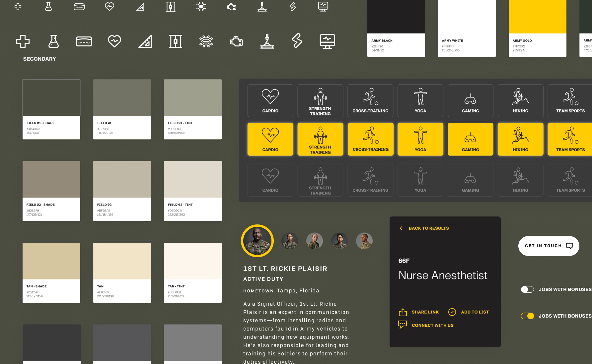Select the large lab flask icon
Image resolution: width=592 pixels, height=364 pixels.
53,41
